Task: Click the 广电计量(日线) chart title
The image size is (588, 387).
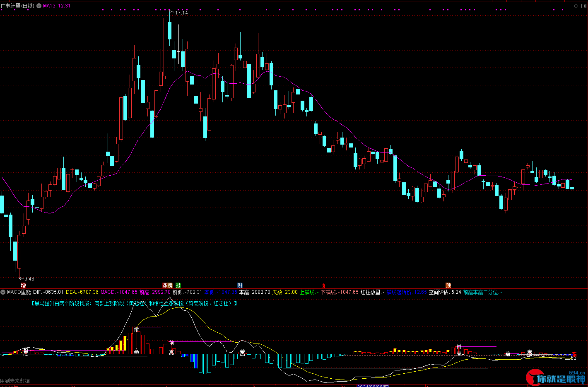Action: [18, 6]
